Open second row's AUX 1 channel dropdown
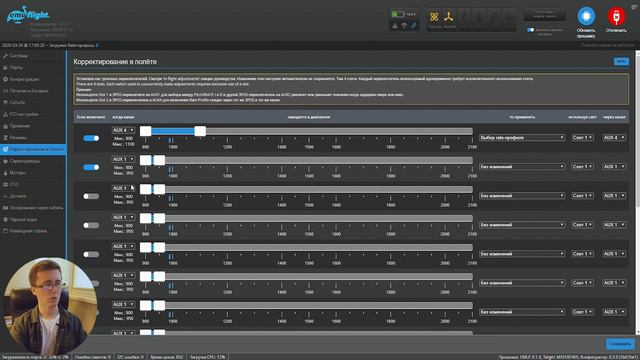The image size is (640, 360). 123,159
